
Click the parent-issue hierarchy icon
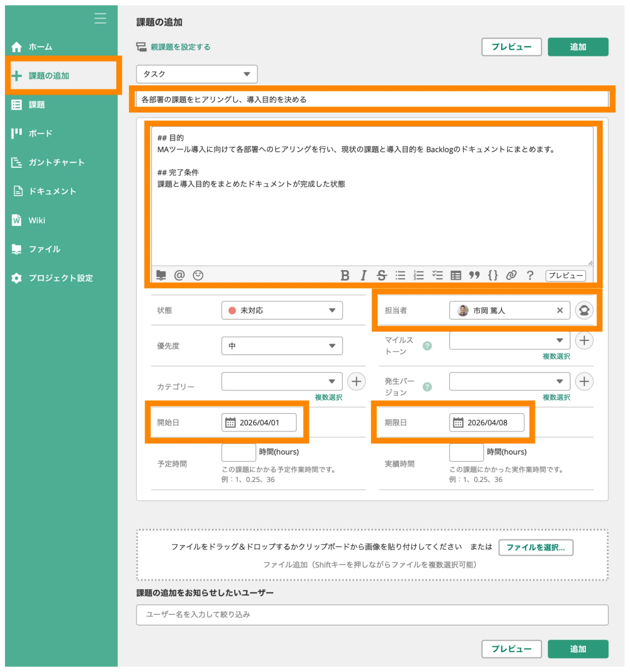[141, 47]
